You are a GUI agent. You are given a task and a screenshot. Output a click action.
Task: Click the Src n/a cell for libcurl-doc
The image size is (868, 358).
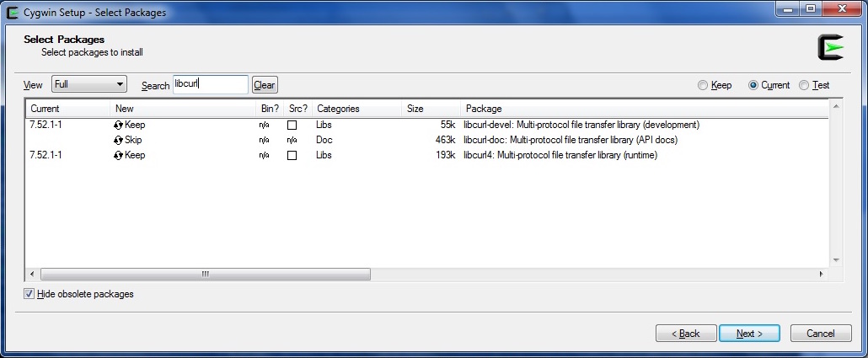click(292, 141)
